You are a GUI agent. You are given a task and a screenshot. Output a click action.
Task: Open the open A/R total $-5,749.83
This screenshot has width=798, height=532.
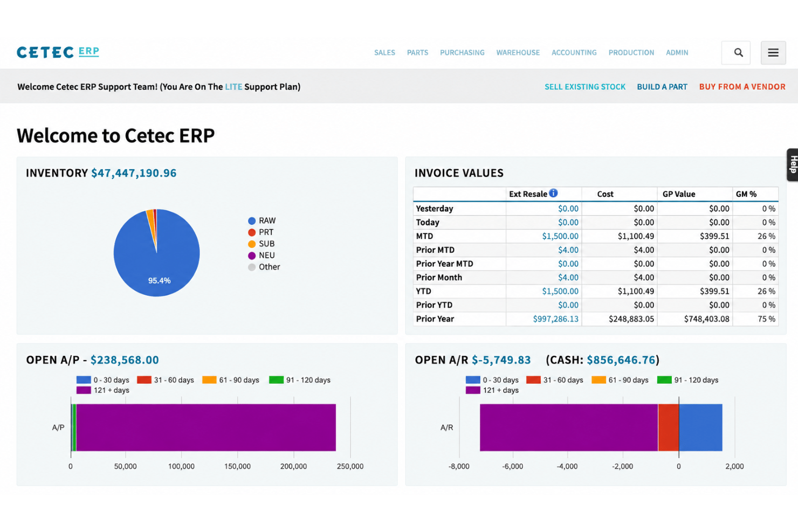(x=501, y=360)
